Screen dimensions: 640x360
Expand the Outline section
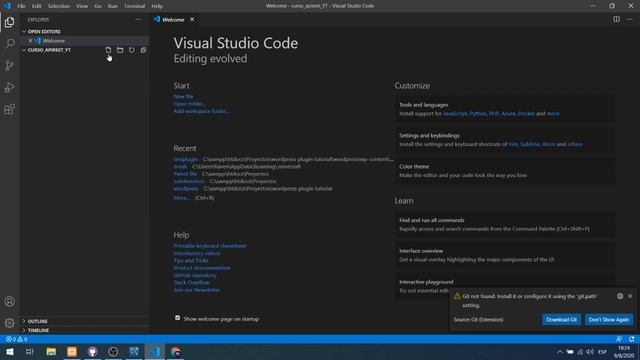pos(85,321)
